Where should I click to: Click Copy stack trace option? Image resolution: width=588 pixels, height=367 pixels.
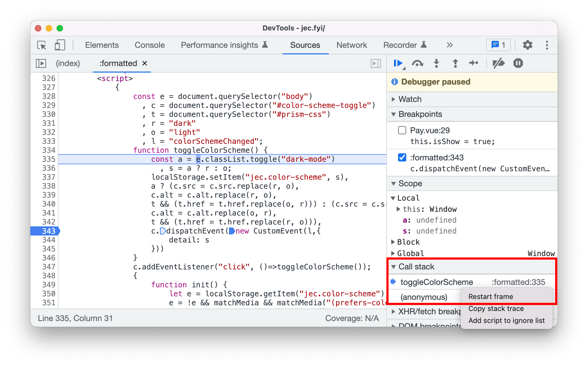pyautogui.click(x=496, y=308)
